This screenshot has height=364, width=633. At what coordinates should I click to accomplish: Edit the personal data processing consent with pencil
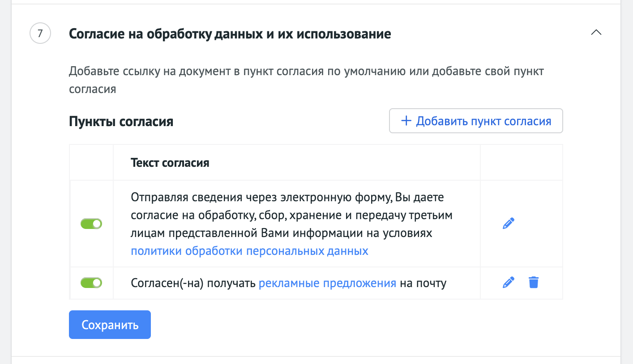(508, 224)
